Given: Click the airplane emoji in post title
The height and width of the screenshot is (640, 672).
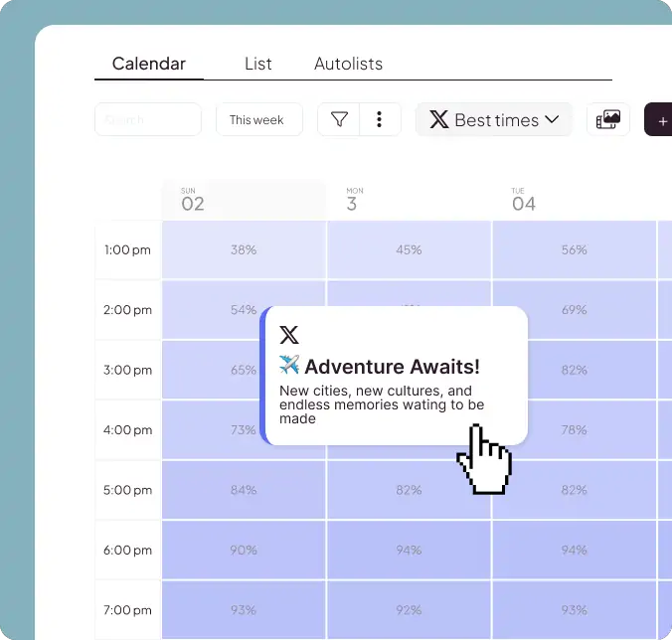Looking at the screenshot, I should click(x=289, y=365).
